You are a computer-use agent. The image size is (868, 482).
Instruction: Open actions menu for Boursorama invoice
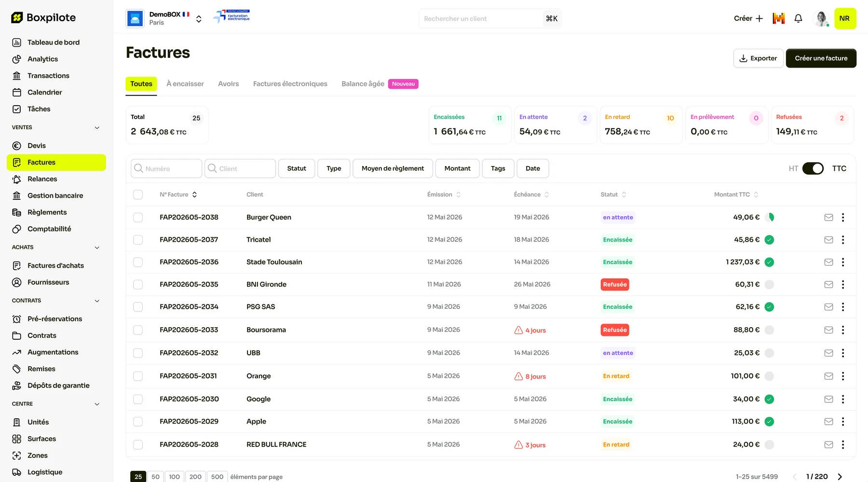[x=843, y=330]
